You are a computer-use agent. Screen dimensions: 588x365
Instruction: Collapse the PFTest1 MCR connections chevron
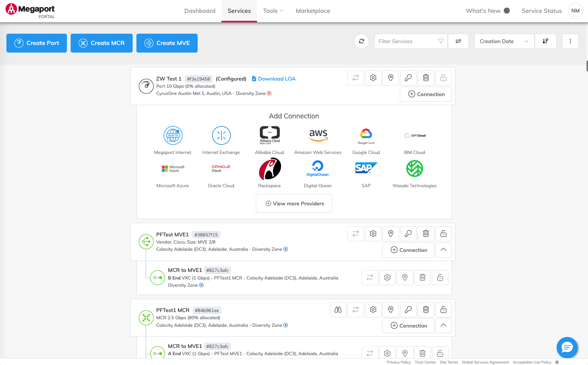(444, 326)
